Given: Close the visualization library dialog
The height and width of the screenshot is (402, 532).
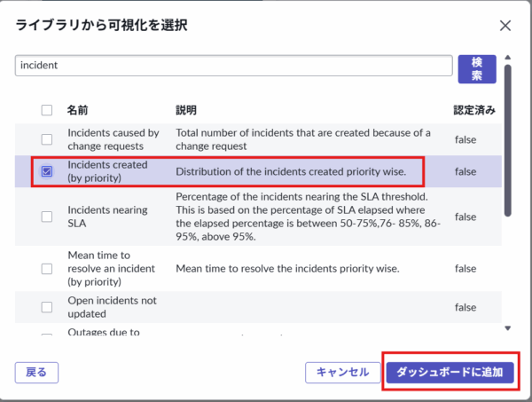Looking at the screenshot, I should (505, 27).
